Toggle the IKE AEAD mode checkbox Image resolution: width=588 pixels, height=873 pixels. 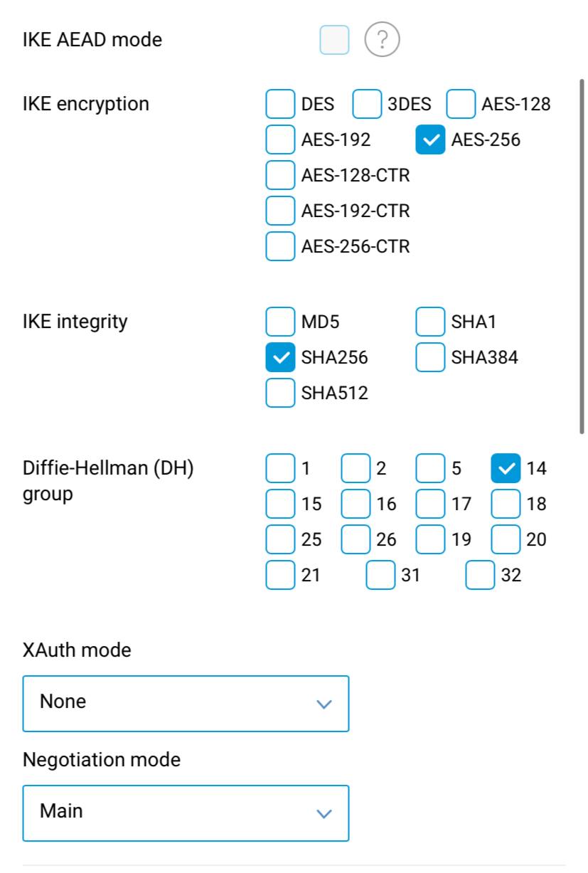334,40
